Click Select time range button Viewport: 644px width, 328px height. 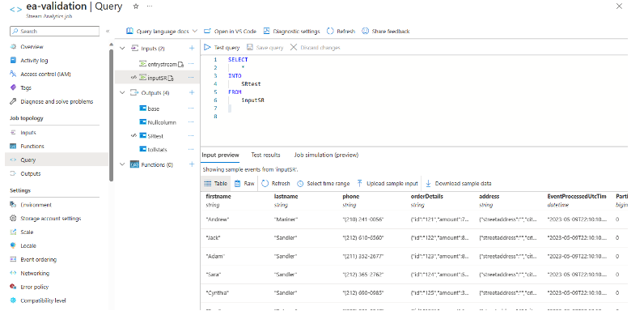point(324,184)
